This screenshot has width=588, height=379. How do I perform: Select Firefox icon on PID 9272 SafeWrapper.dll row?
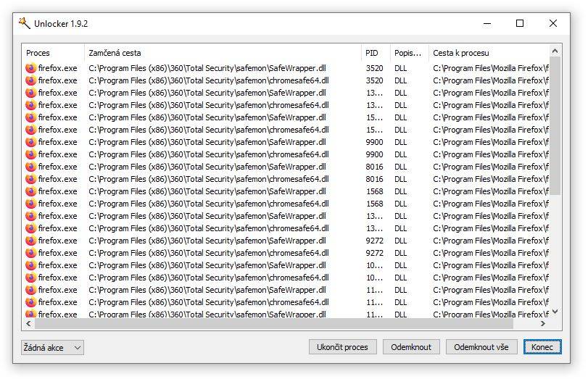(x=30, y=241)
